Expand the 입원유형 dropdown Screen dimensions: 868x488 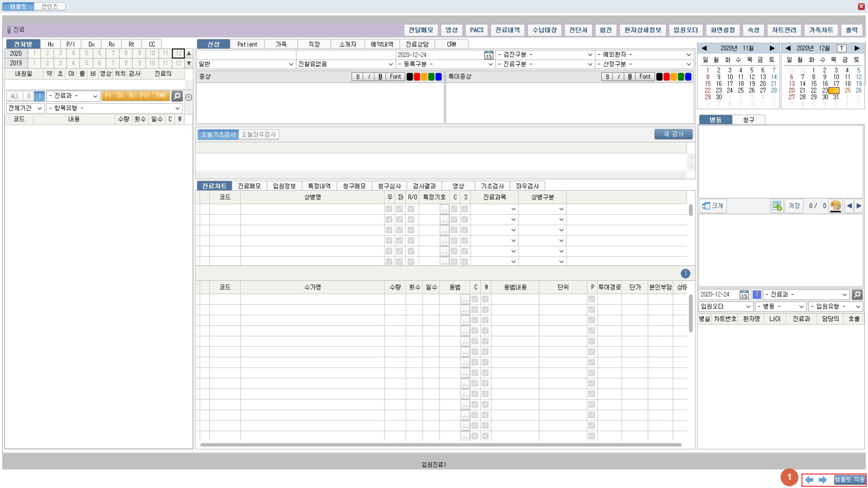835,306
